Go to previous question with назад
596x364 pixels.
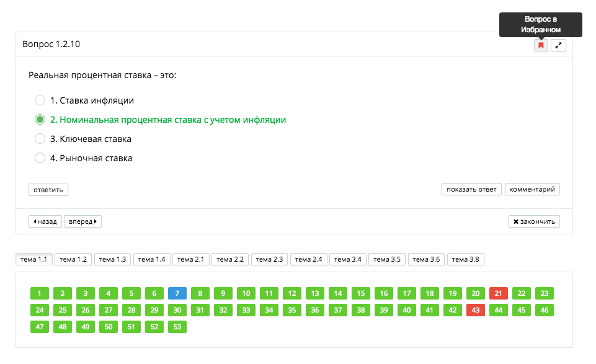pyautogui.click(x=45, y=221)
